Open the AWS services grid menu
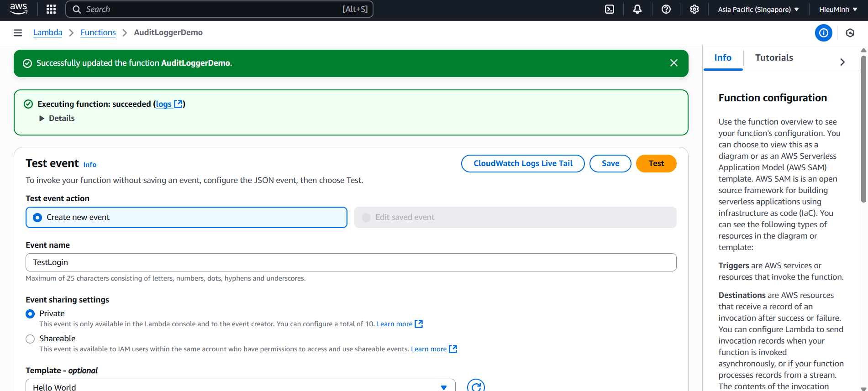868x391 pixels. [x=51, y=9]
